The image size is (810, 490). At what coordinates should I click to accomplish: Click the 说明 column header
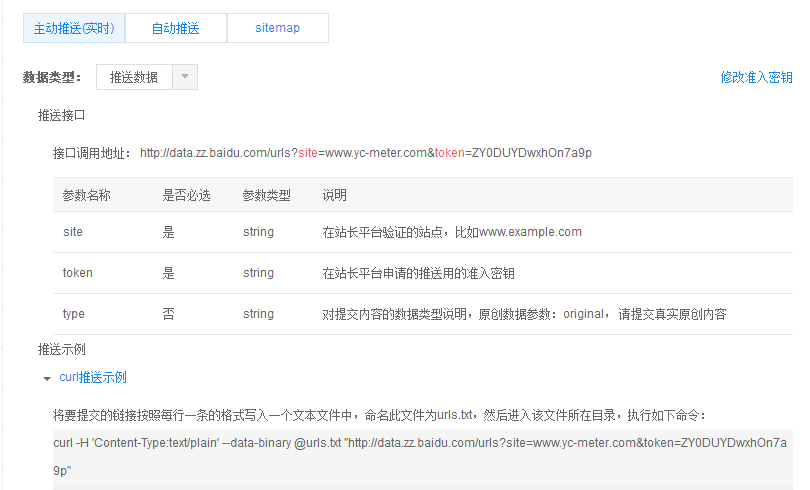334,195
